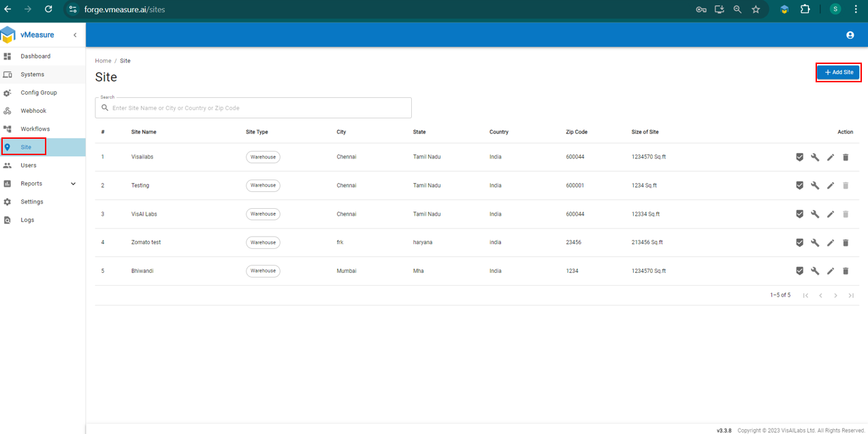Jump to the first page of sites
Image resolution: width=868 pixels, height=434 pixels.
(x=805, y=295)
